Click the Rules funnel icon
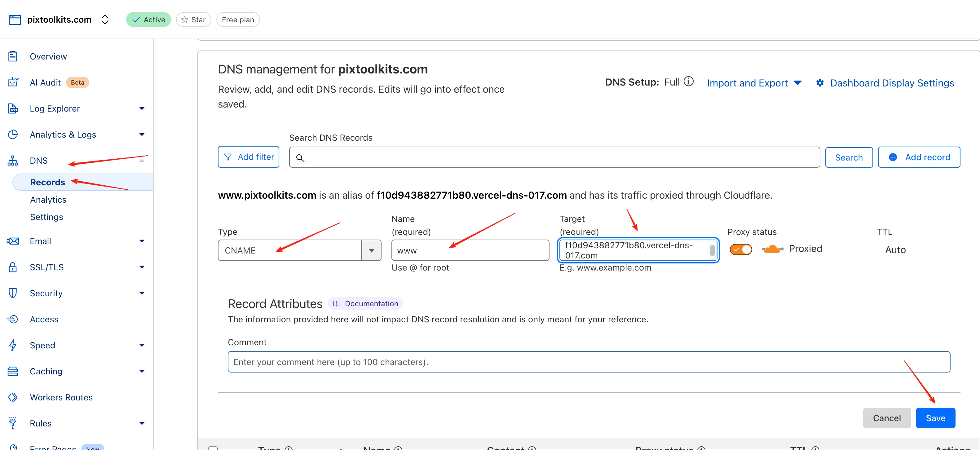 [x=13, y=423]
